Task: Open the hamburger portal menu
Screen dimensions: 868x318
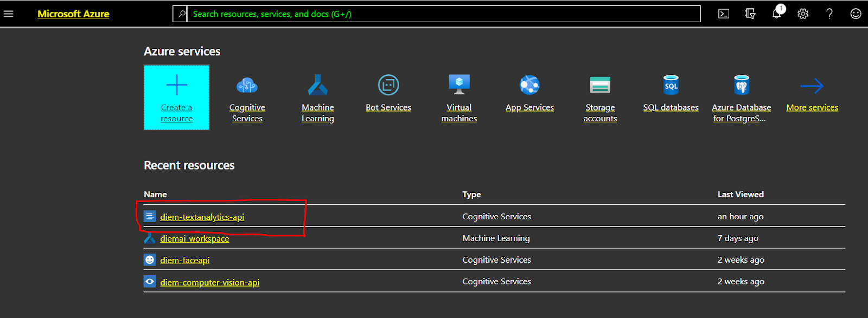Action: coord(8,14)
